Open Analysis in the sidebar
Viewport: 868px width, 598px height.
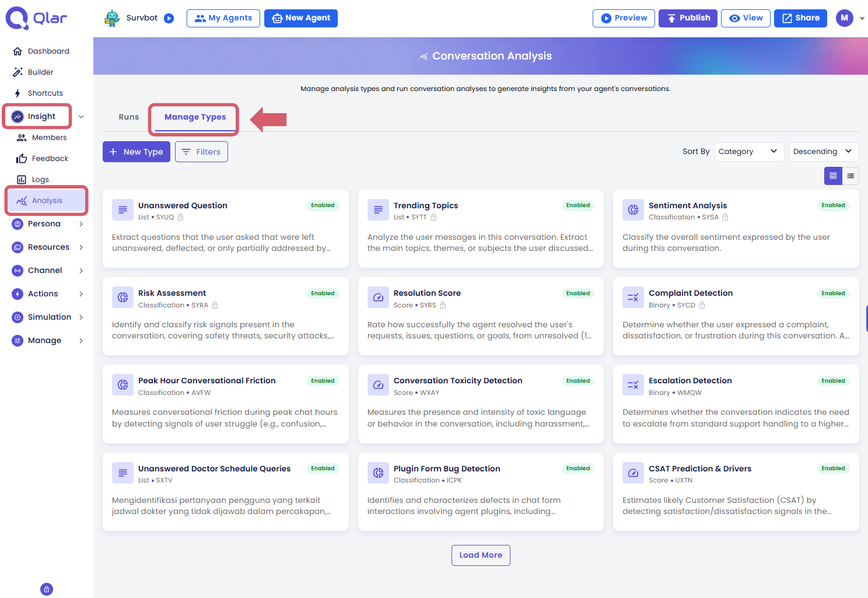47,201
